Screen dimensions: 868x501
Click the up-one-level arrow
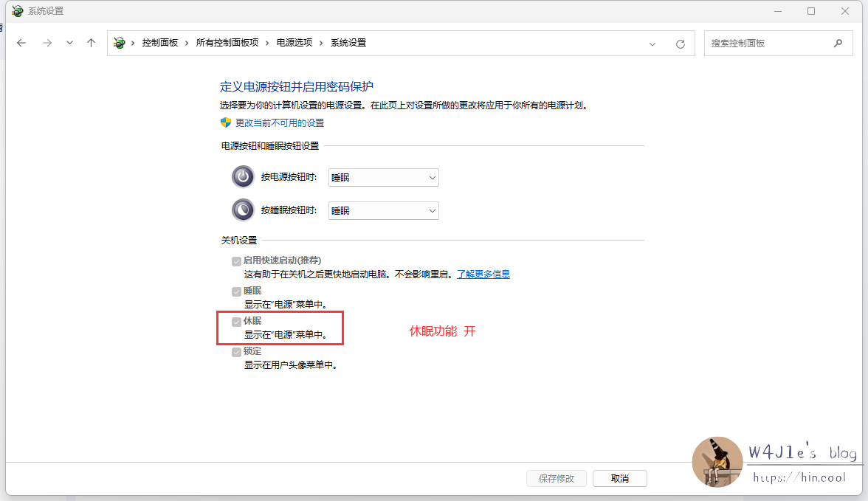point(91,42)
